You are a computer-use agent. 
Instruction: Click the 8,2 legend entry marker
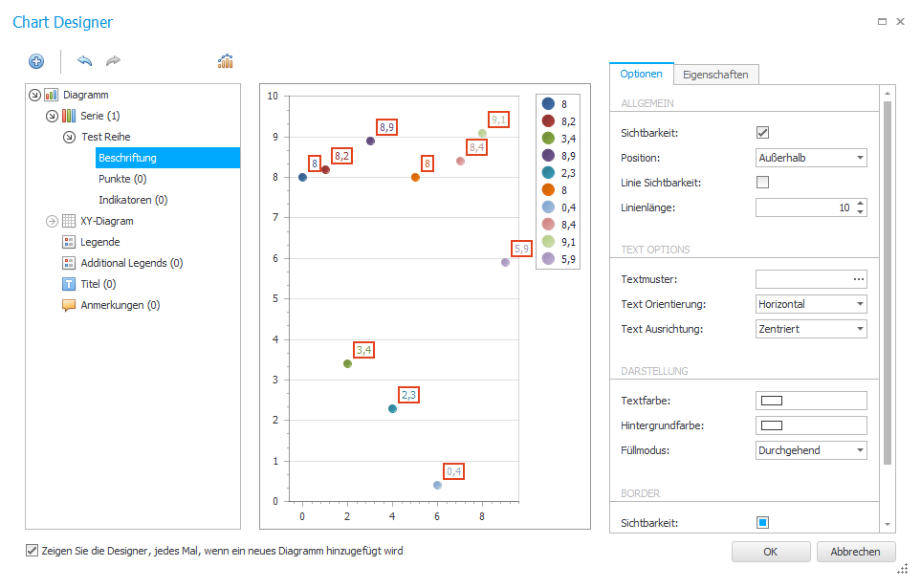(x=548, y=121)
